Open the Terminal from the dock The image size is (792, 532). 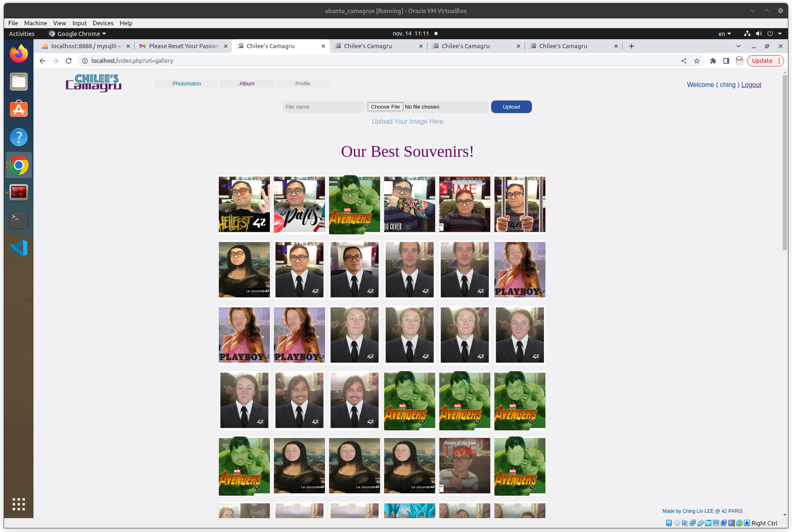tap(19, 220)
